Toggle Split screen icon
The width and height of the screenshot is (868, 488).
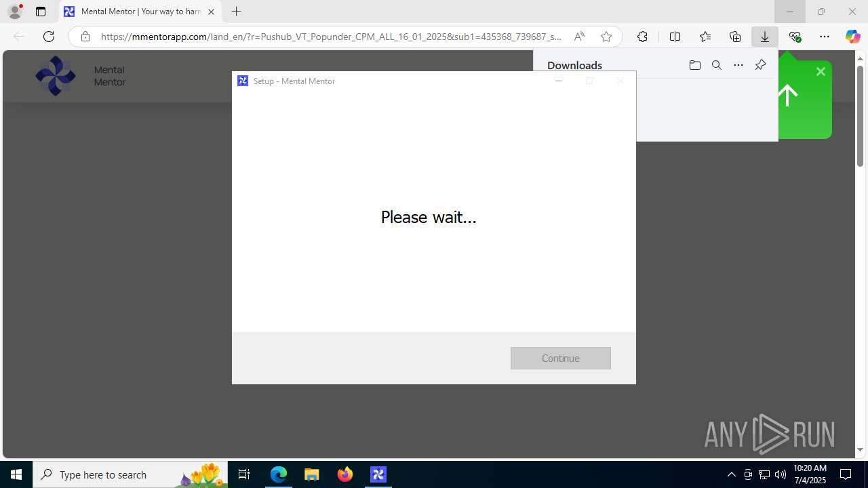[675, 37]
